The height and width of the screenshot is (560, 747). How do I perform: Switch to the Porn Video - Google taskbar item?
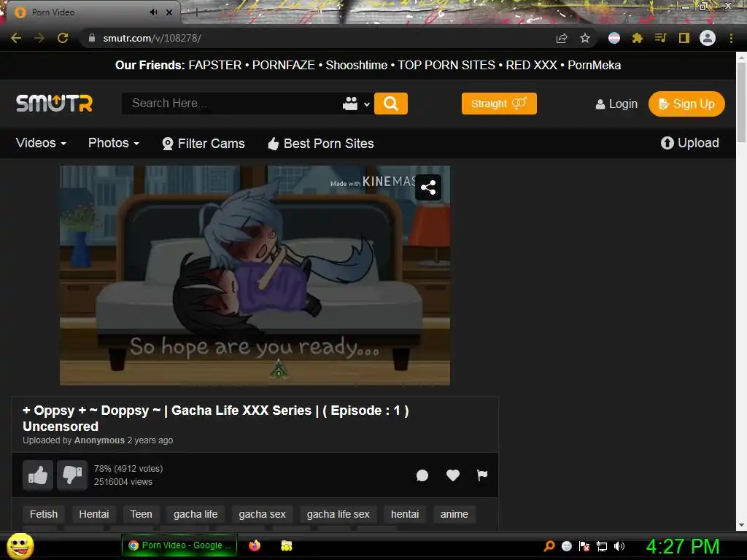tap(179, 545)
